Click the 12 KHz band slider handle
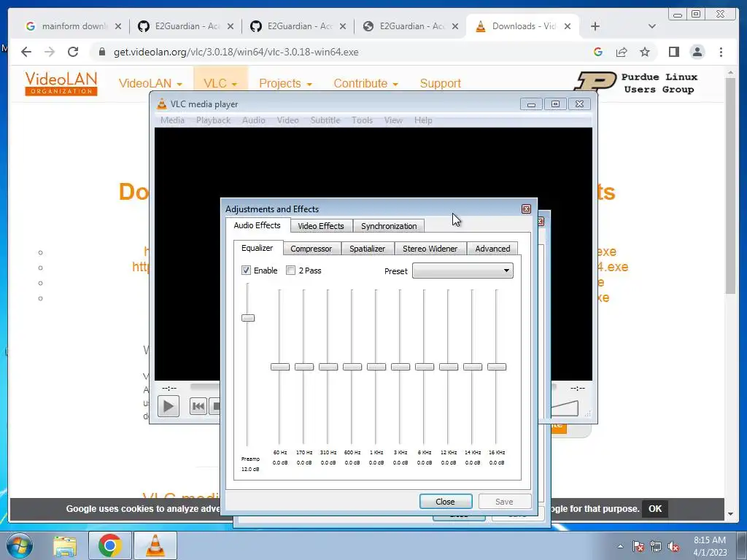The height and width of the screenshot is (560, 747). [x=449, y=367]
